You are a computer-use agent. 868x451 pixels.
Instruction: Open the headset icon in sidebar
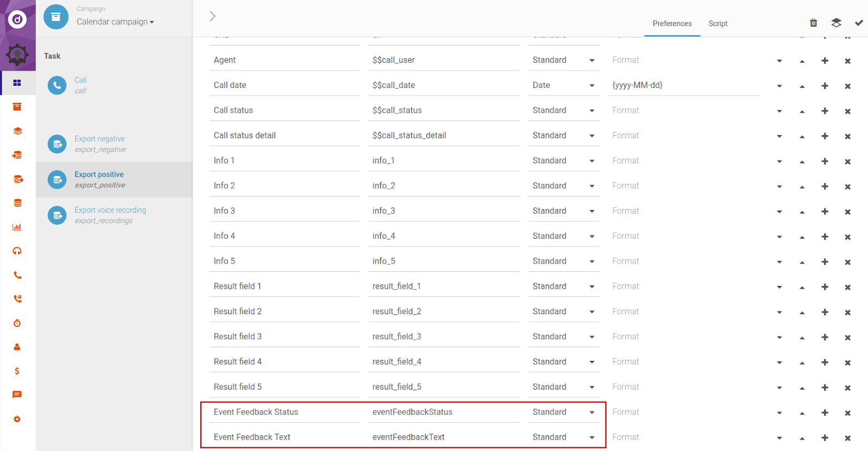pyautogui.click(x=17, y=251)
